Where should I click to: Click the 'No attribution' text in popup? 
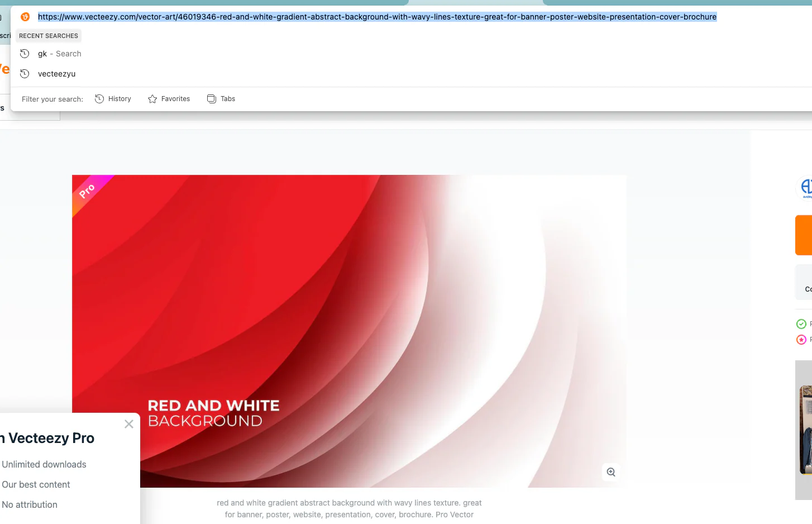[30, 504]
